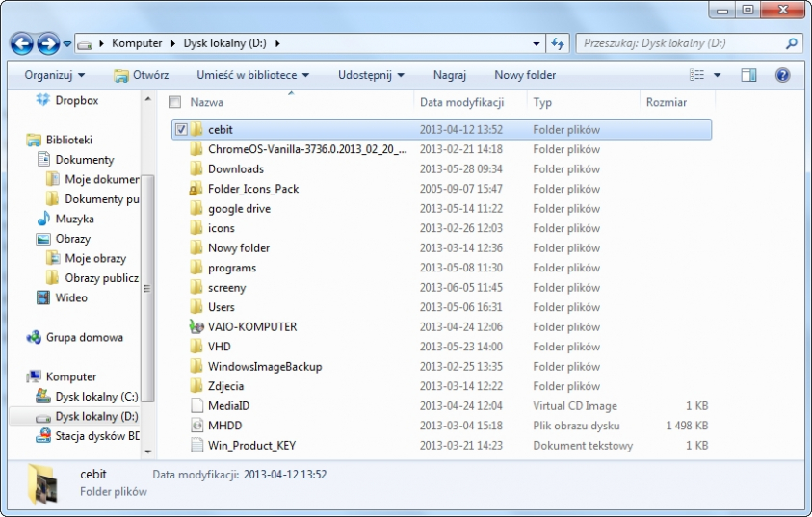Screen dimensions: 812x517
Task: Toggle the select-all checkbox in column header
Action: click(x=174, y=102)
